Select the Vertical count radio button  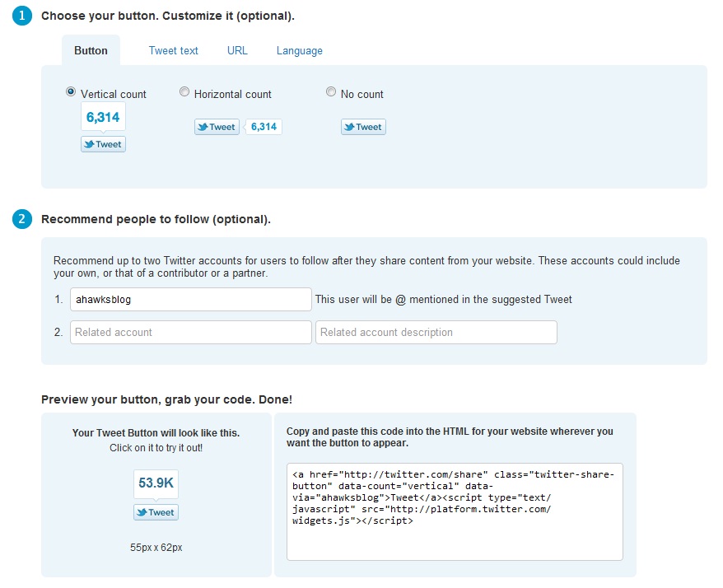coord(71,92)
